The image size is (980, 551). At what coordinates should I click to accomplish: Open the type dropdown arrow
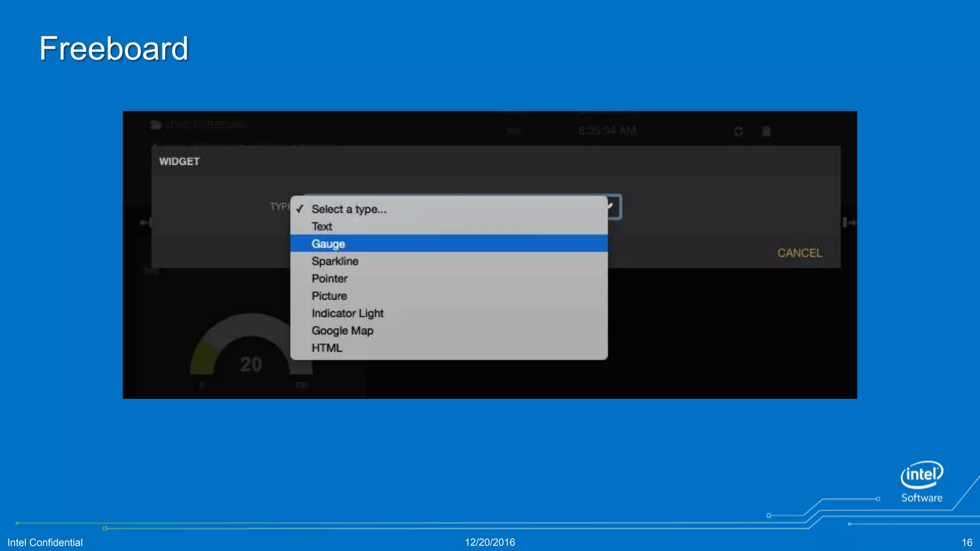pos(613,207)
